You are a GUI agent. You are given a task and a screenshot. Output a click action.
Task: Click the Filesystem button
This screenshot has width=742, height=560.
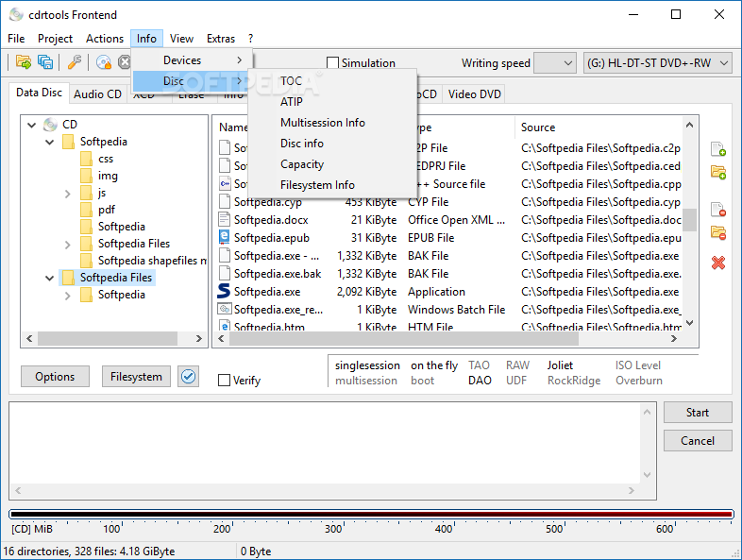(136, 377)
